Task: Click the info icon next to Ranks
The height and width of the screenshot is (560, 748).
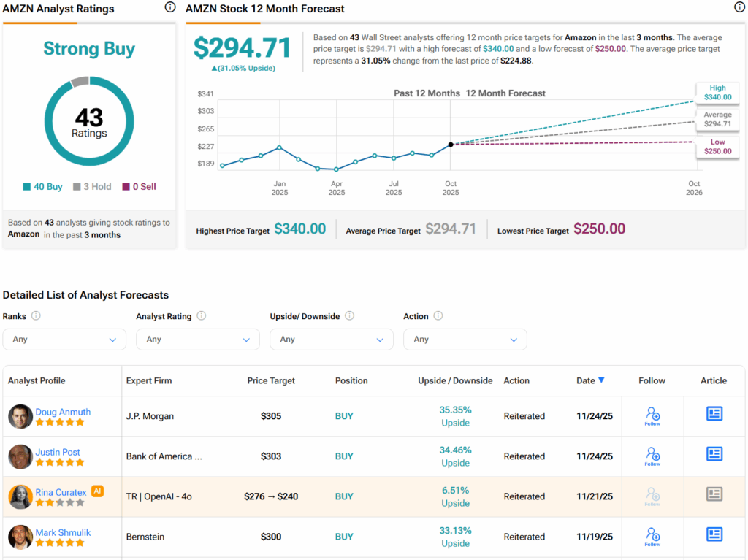Action: click(x=36, y=316)
